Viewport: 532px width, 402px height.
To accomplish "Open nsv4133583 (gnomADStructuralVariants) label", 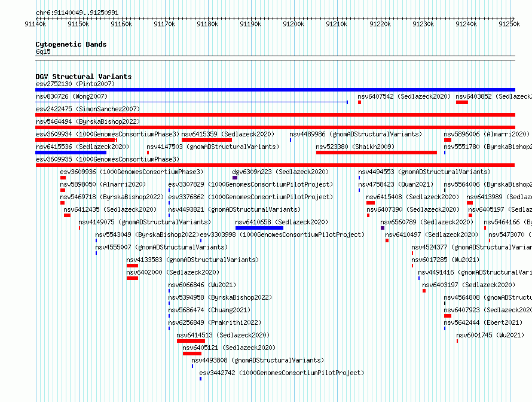I will [192, 260].
